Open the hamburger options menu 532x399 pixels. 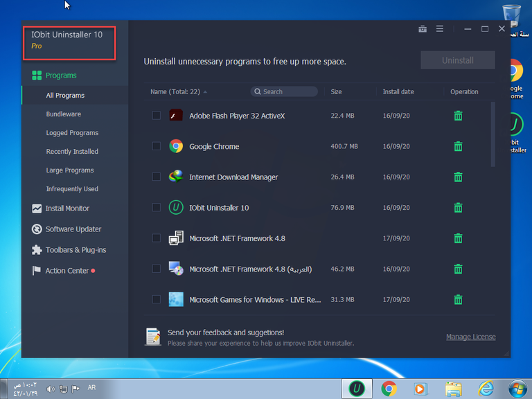(x=440, y=29)
